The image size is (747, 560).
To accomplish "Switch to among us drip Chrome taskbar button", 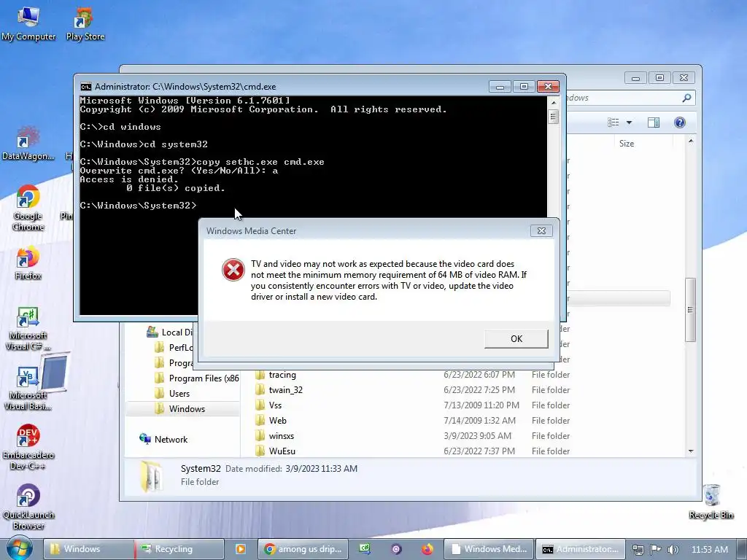I will [303, 549].
